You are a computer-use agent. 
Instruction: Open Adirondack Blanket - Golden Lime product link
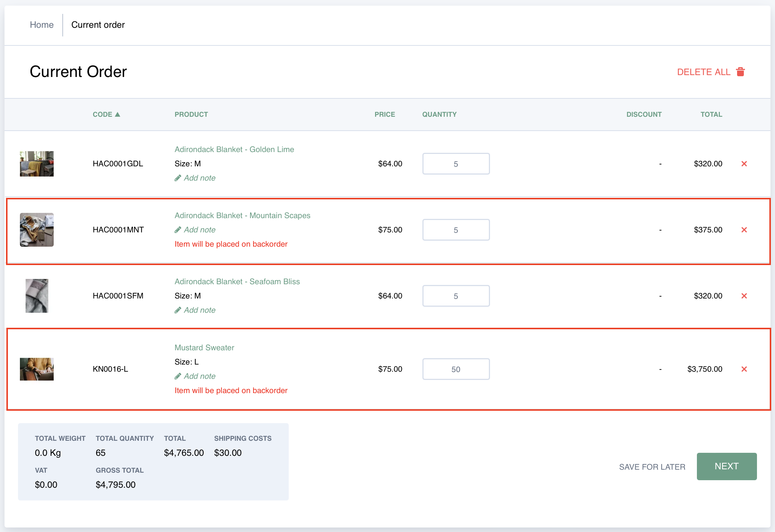click(234, 149)
